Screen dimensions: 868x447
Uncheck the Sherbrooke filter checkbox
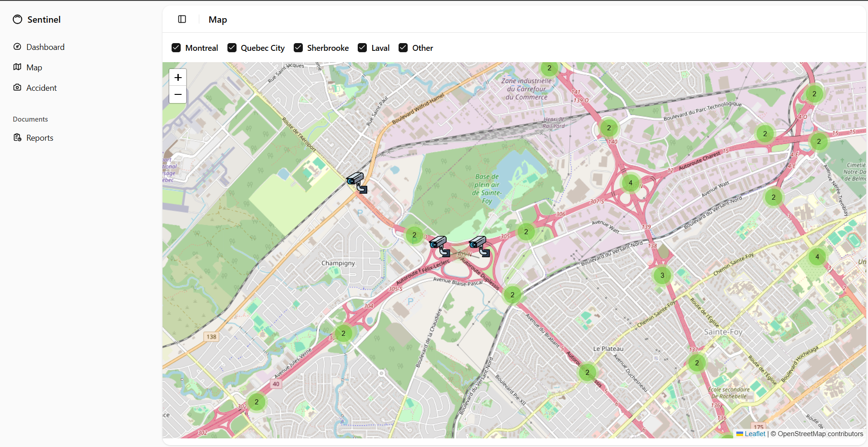click(x=298, y=48)
